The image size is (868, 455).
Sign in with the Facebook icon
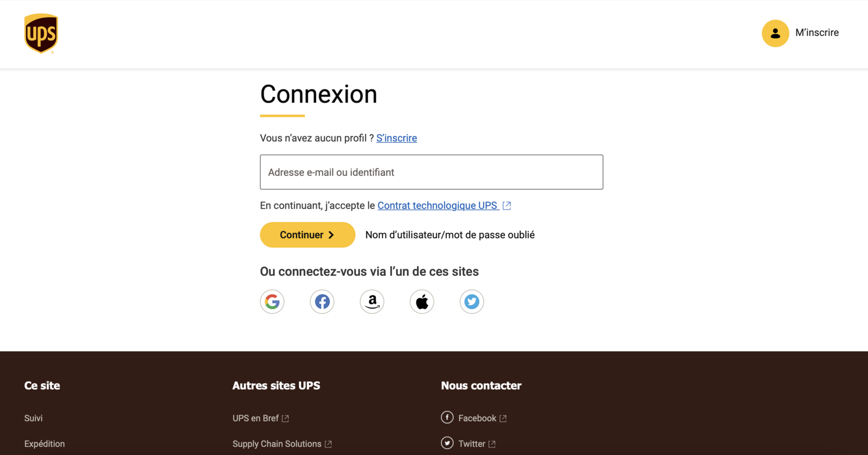click(x=322, y=301)
